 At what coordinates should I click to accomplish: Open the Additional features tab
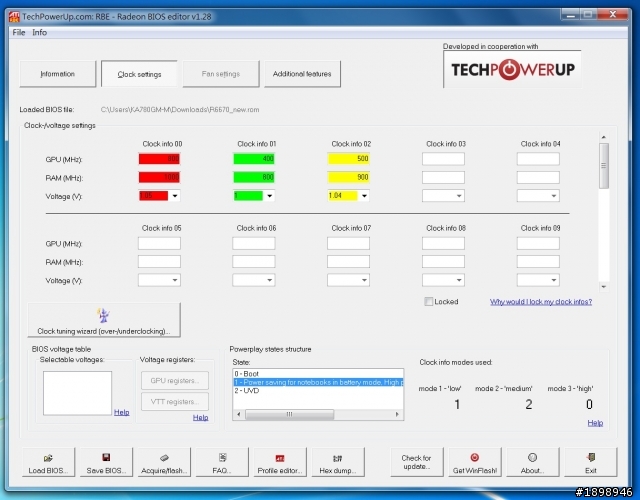point(302,74)
